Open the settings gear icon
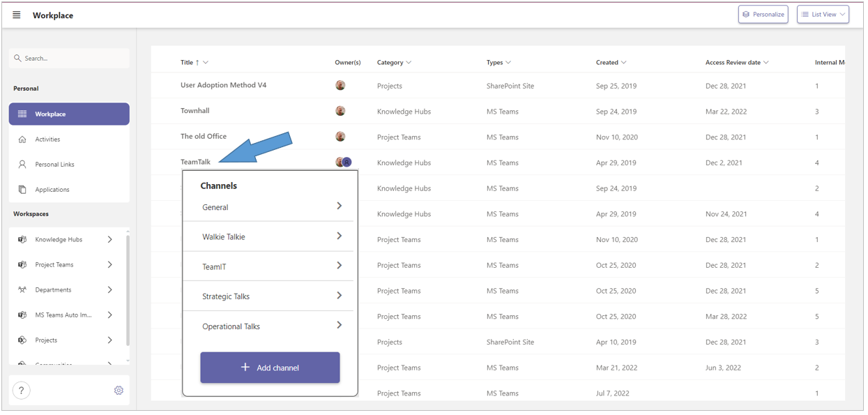The height and width of the screenshot is (415, 868). (x=119, y=391)
